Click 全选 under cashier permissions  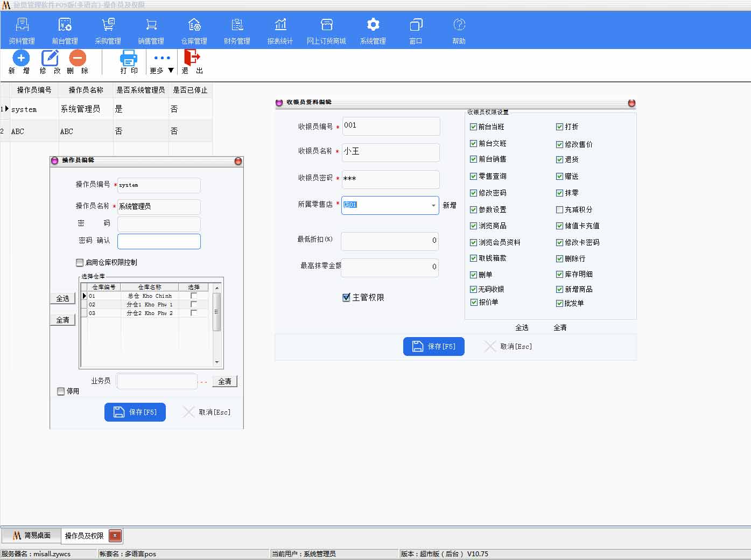[x=522, y=327]
